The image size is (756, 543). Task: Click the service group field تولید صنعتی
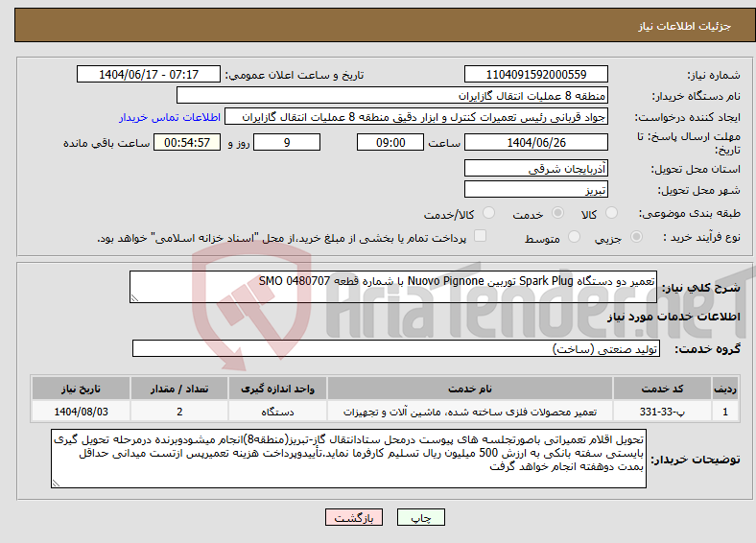pyautogui.click(x=396, y=348)
